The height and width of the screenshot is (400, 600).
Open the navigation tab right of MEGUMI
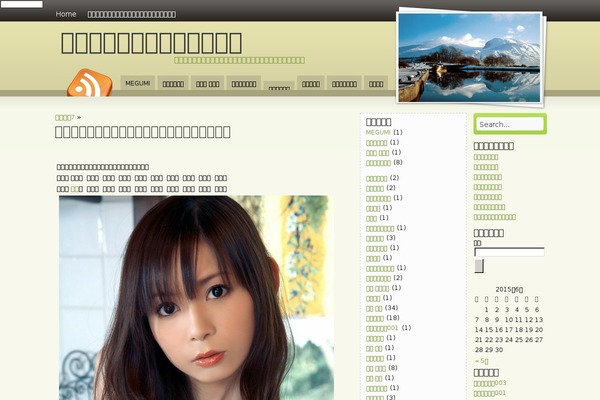click(x=173, y=83)
